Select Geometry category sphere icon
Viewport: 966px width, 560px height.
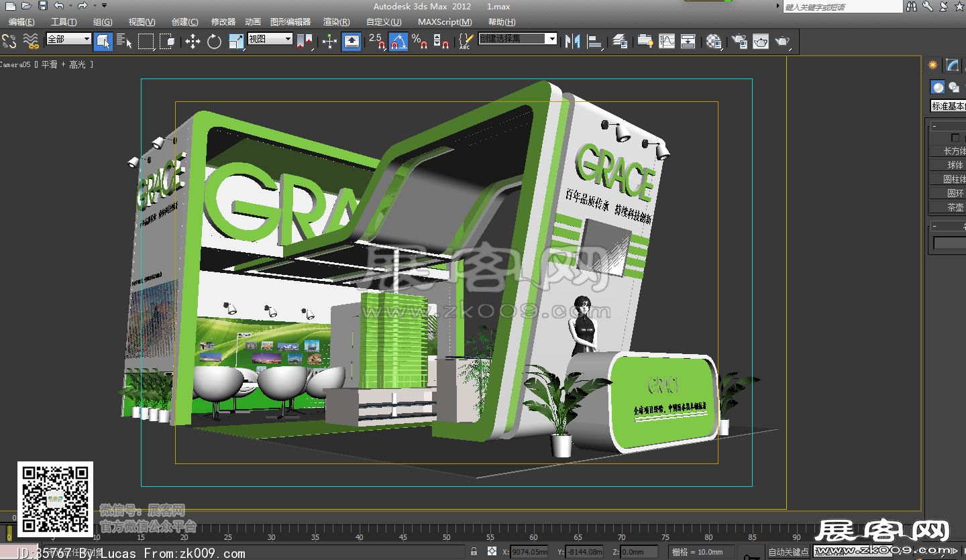pos(938,87)
